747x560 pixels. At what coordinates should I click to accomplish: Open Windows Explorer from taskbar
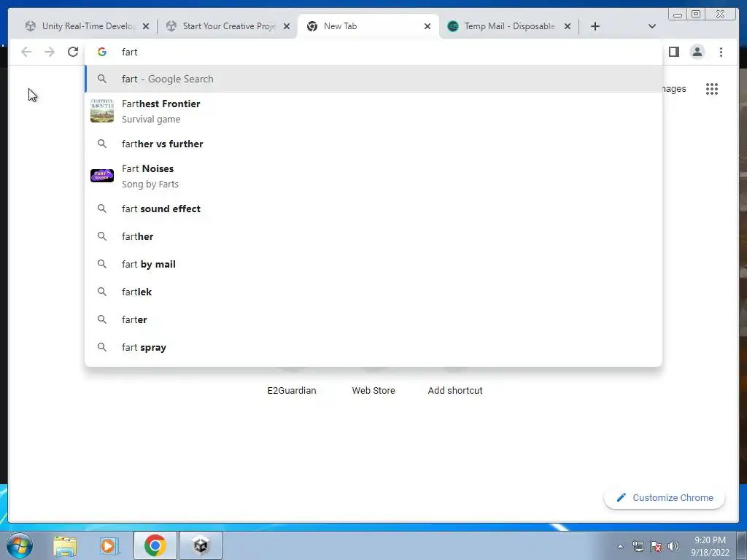(x=65, y=545)
